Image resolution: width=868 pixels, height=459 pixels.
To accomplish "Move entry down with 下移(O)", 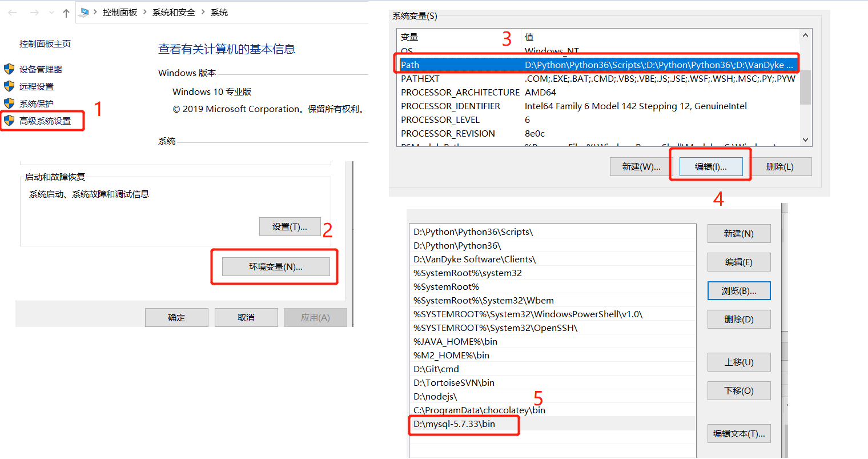I will point(739,390).
